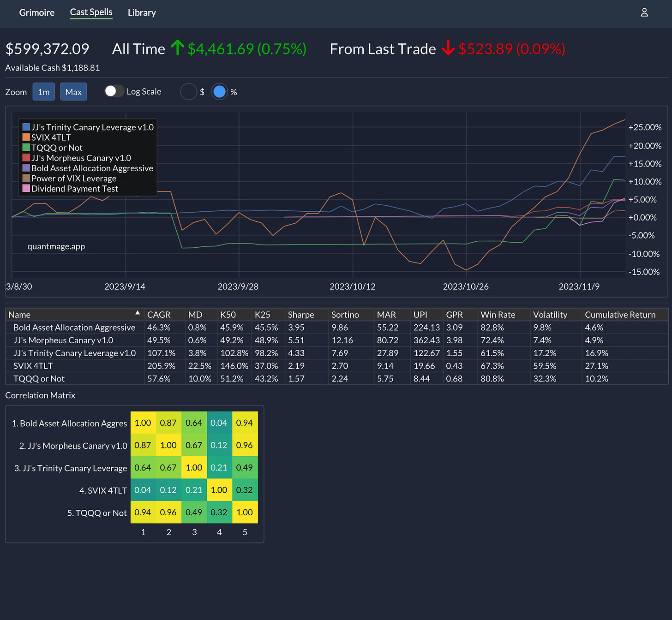Hide JJ's Trinity Canary Leverage legend entry

click(88, 127)
